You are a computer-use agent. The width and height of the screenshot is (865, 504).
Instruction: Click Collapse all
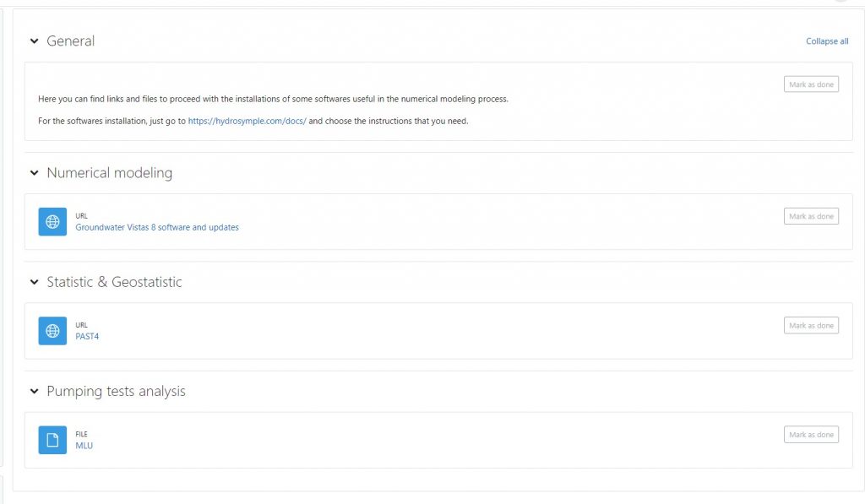tap(827, 41)
